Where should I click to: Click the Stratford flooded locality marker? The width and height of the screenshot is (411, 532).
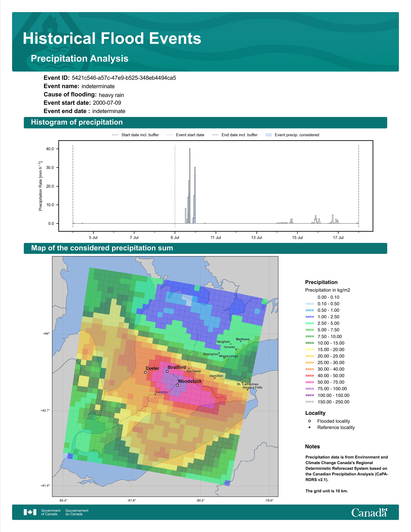click(167, 371)
